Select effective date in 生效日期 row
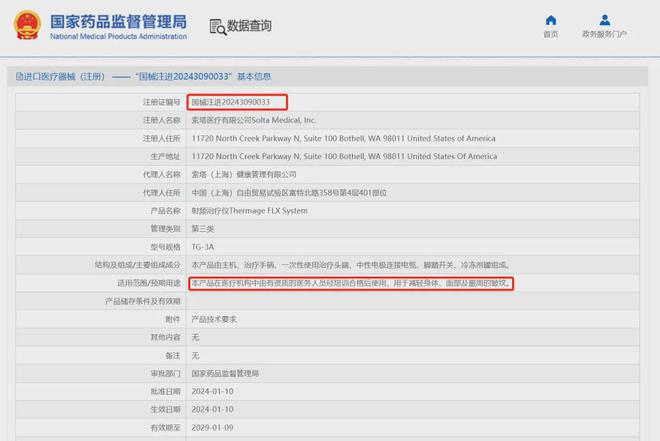 pyautogui.click(x=213, y=409)
